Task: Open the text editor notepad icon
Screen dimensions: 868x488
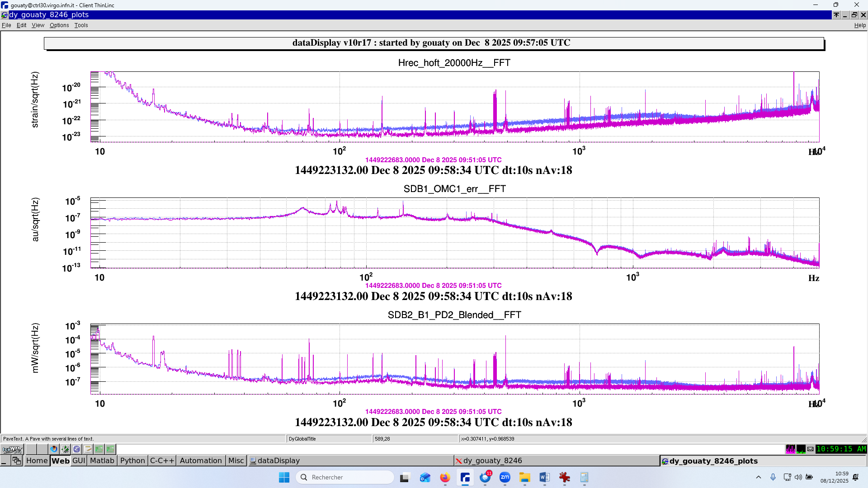Action: pos(88,449)
